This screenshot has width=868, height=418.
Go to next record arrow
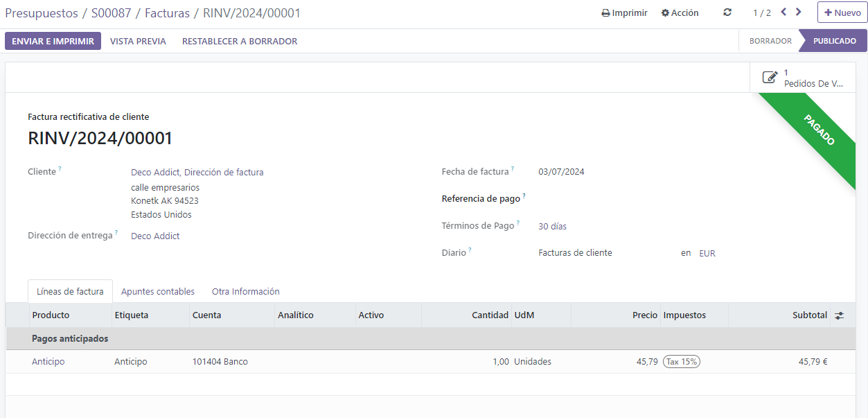pyautogui.click(x=799, y=12)
